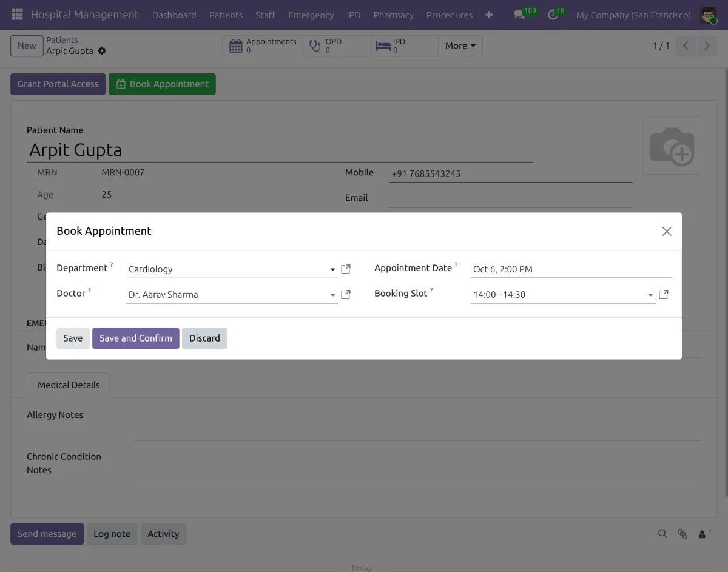Open external link for Dr. Aarav Sharma
Viewport: 728px width, 572px height.
346,294
